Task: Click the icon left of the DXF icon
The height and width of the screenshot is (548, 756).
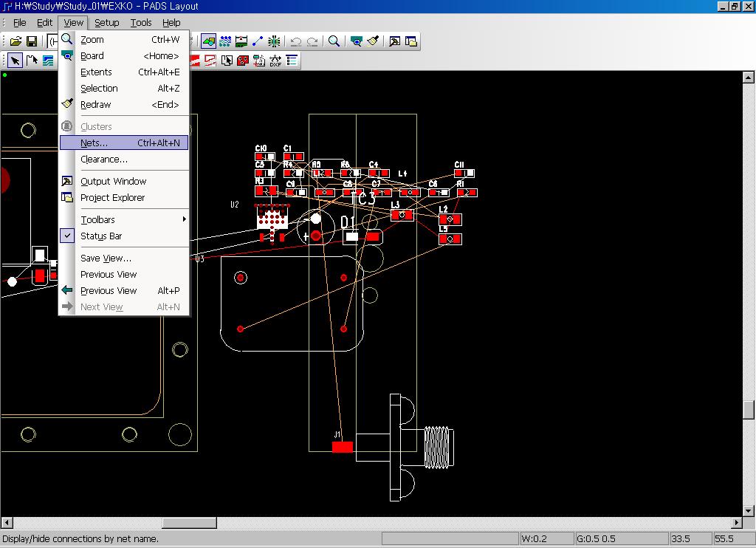Action: (259, 61)
